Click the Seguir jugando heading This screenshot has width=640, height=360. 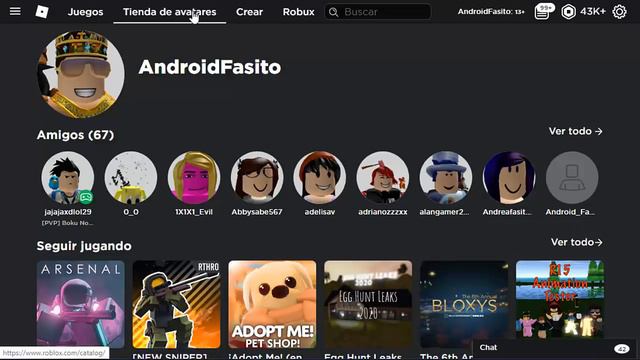coord(84,246)
